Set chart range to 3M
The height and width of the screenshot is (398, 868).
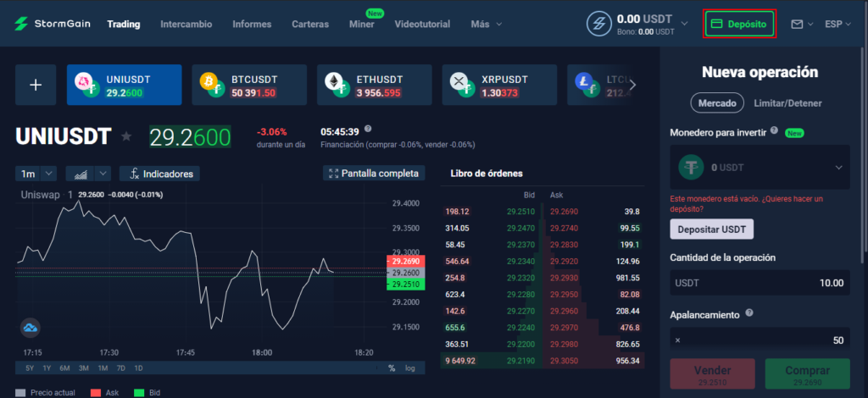point(84,368)
